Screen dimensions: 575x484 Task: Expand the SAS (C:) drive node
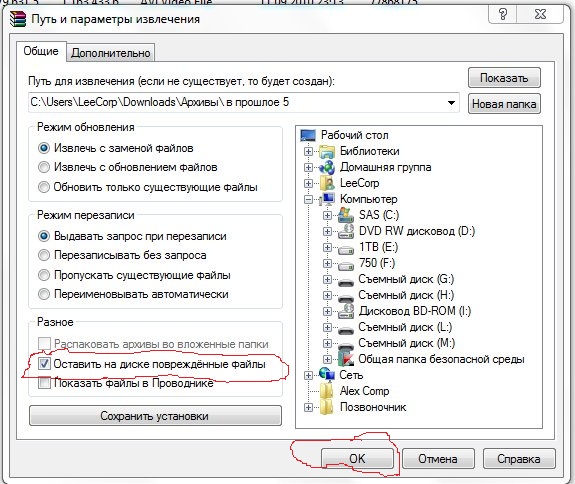(x=327, y=216)
